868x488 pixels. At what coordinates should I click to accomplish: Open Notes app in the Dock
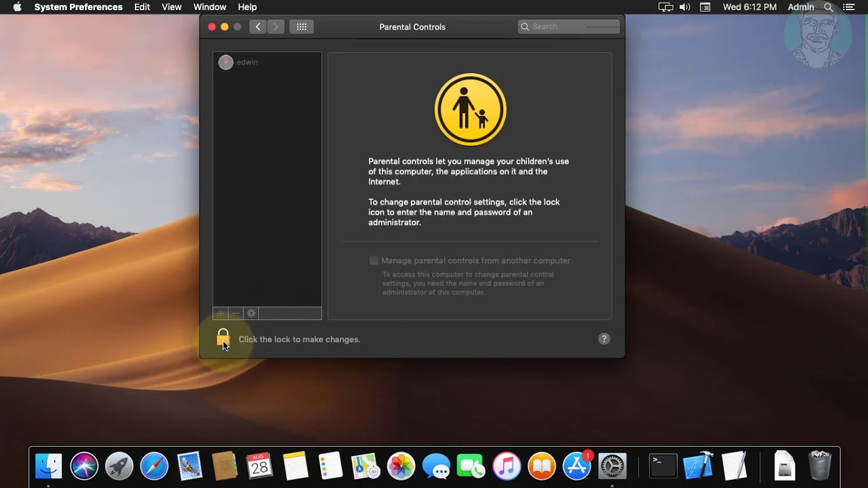coord(296,466)
